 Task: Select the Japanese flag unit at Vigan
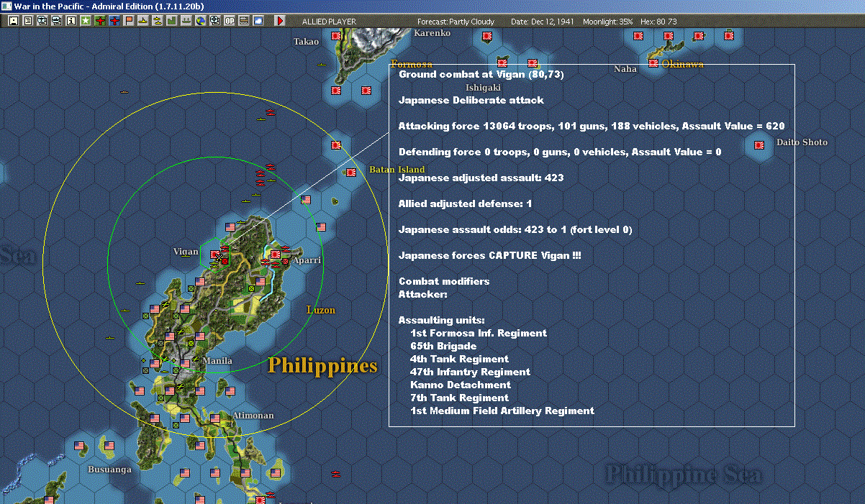click(215, 254)
